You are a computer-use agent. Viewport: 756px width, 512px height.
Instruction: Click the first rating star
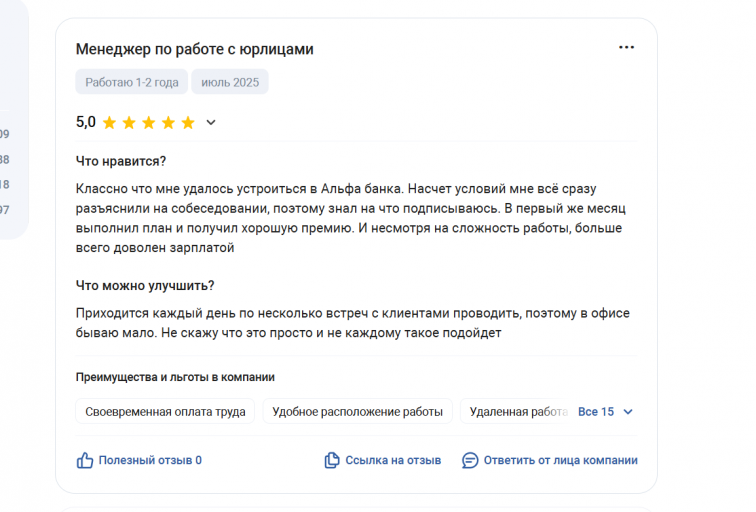[109, 122]
